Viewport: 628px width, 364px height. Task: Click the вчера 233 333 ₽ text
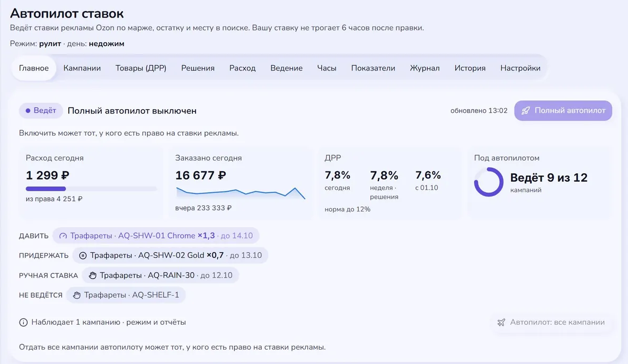click(x=204, y=208)
